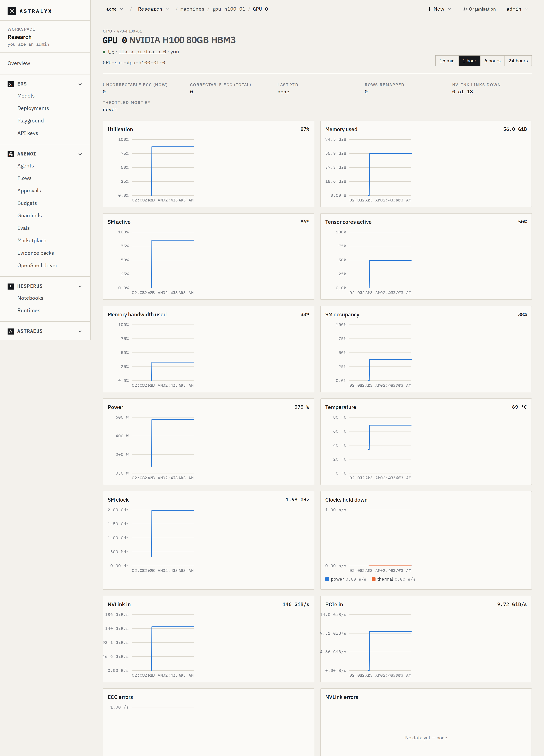The height and width of the screenshot is (756, 544).
Task: Collapse the EOS sidebar section
Action: pyautogui.click(x=80, y=84)
